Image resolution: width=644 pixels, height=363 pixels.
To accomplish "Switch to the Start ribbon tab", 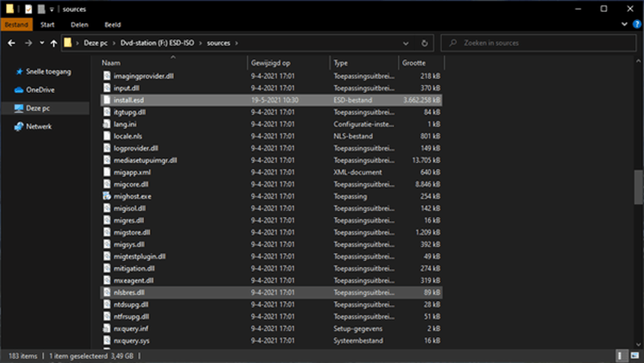I will [x=47, y=25].
